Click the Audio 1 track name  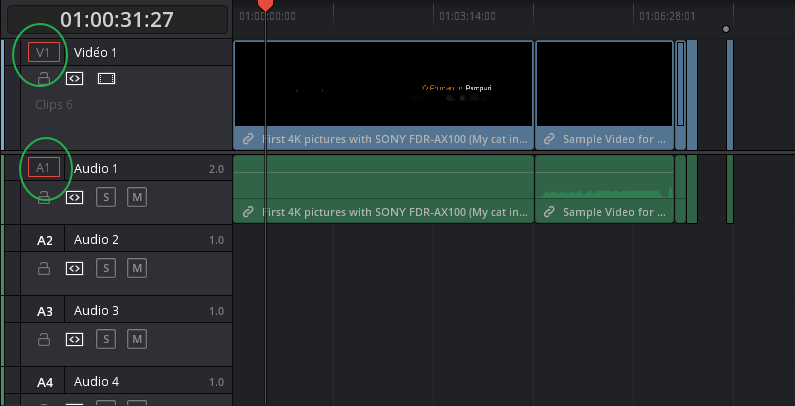coord(96,168)
